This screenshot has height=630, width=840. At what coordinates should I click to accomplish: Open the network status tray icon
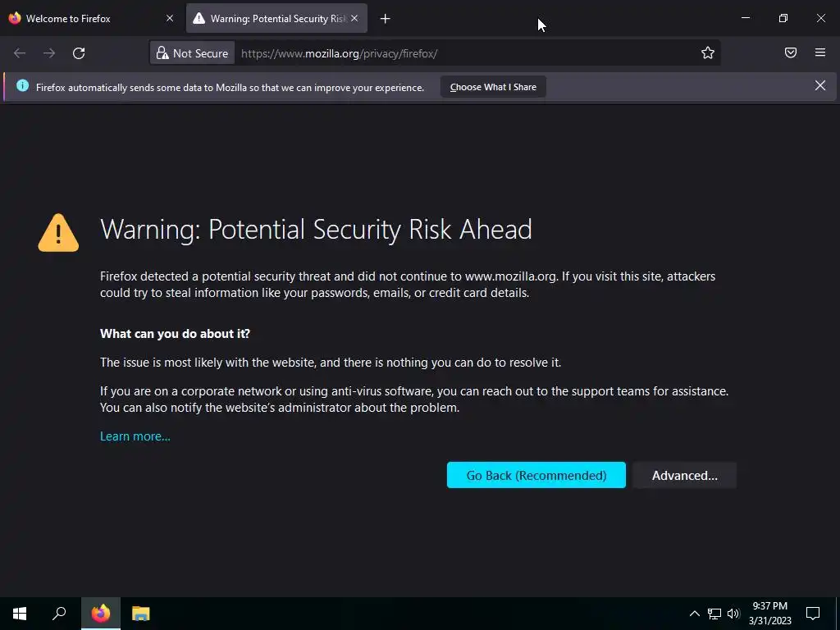714,614
